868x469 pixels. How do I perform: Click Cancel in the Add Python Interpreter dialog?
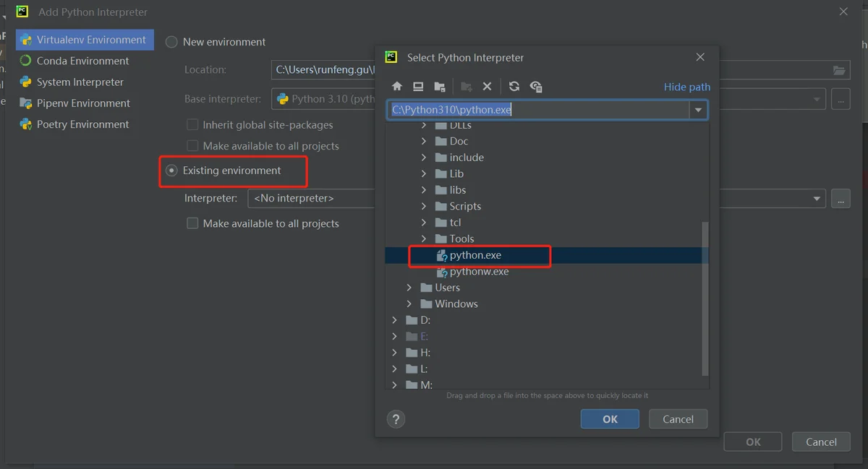[x=821, y=442]
